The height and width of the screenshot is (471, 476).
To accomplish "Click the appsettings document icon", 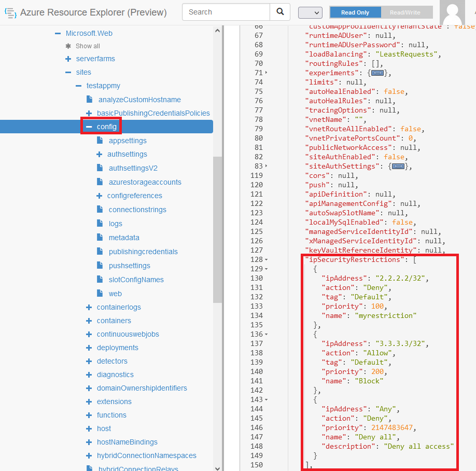I will [100, 140].
